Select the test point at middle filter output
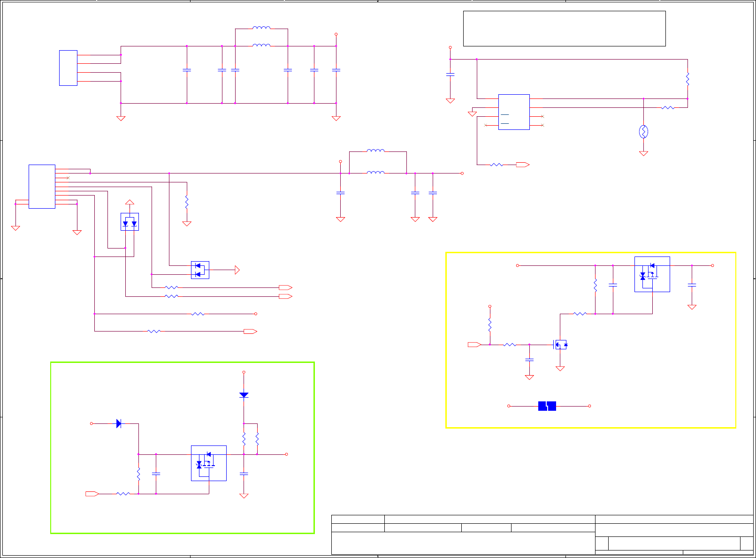Viewport: 756px width, 558px height. pyautogui.click(x=462, y=173)
